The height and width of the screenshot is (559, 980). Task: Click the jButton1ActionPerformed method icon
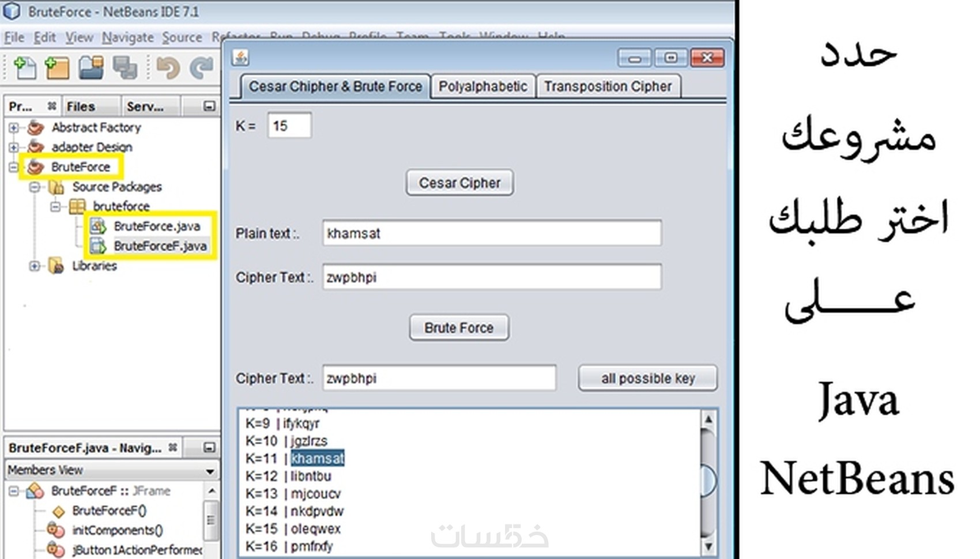[56, 550]
